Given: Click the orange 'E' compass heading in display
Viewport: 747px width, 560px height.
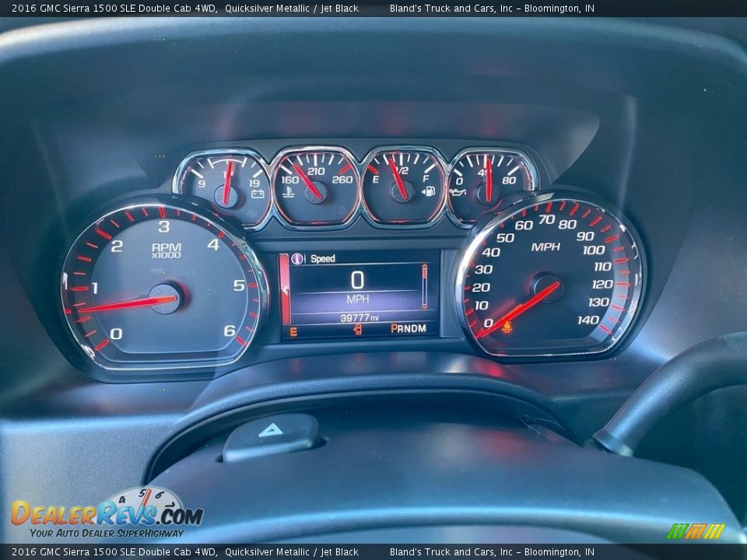Looking at the screenshot, I should pyautogui.click(x=293, y=332).
